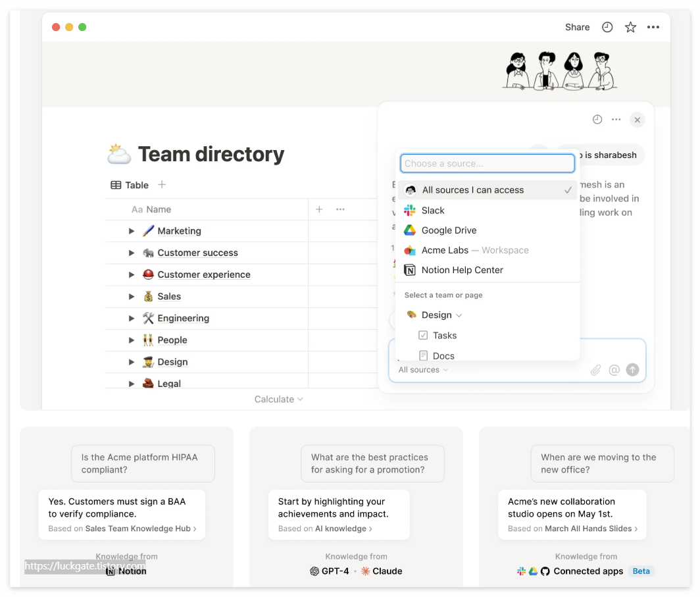Open the Sales page

tap(168, 296)
